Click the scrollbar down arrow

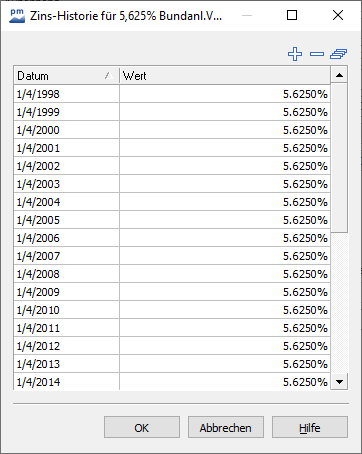click(x=339, y=382)
